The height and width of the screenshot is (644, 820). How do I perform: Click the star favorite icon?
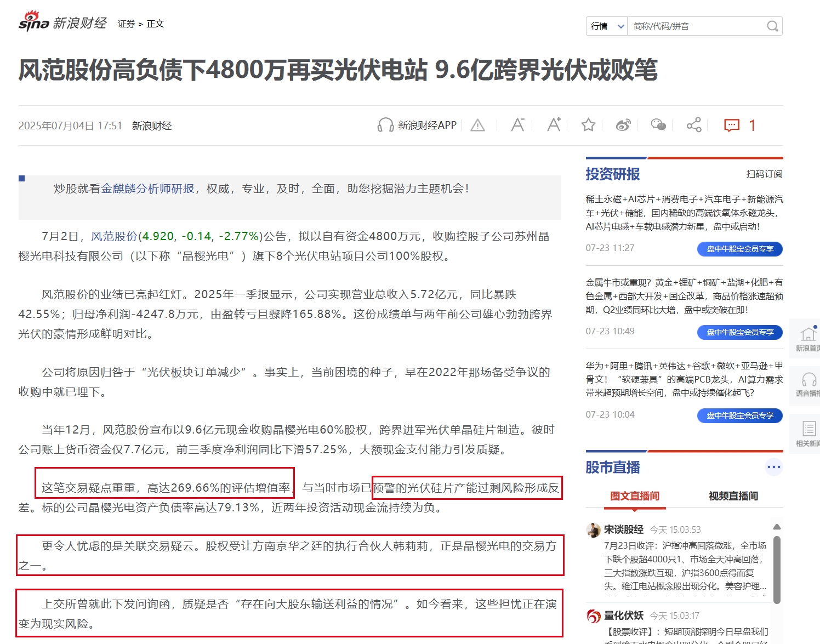point(588,125)
